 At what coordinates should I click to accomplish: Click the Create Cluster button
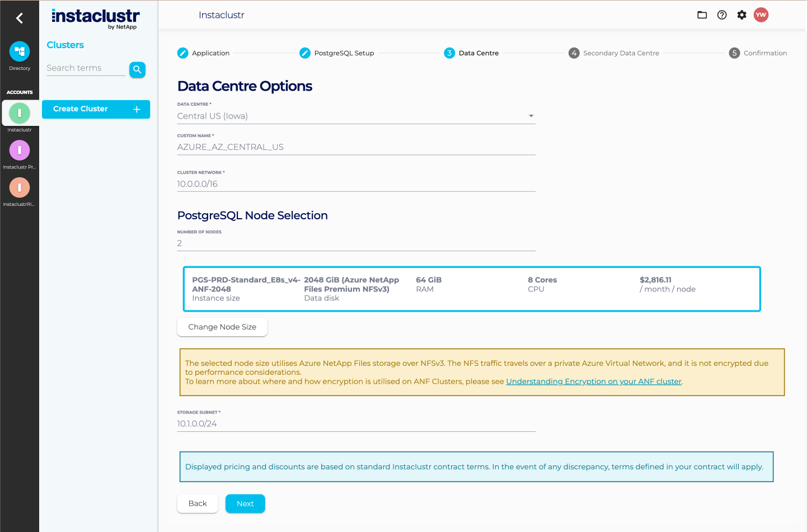click(x=96, y=109)
